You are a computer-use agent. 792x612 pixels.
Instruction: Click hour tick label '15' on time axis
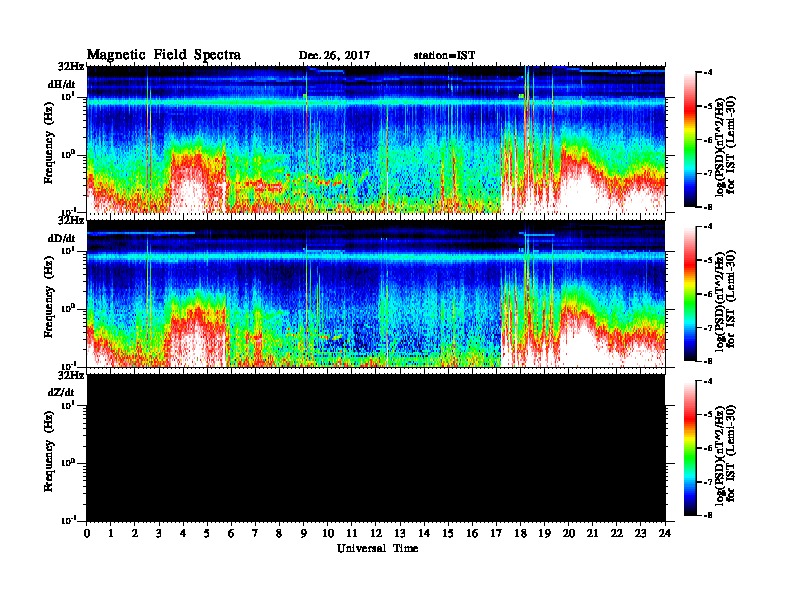(448, 534)
